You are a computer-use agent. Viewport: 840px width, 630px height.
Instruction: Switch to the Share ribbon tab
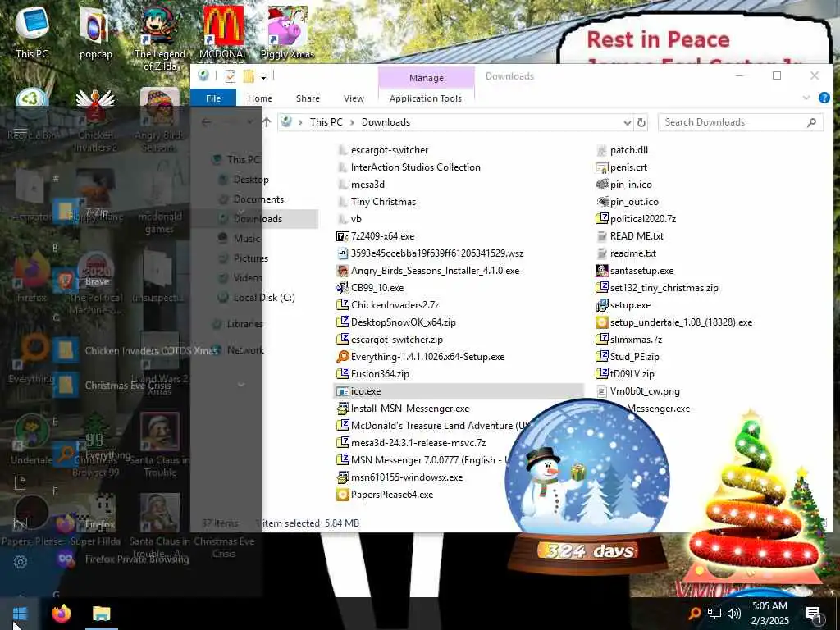point(308,98)
